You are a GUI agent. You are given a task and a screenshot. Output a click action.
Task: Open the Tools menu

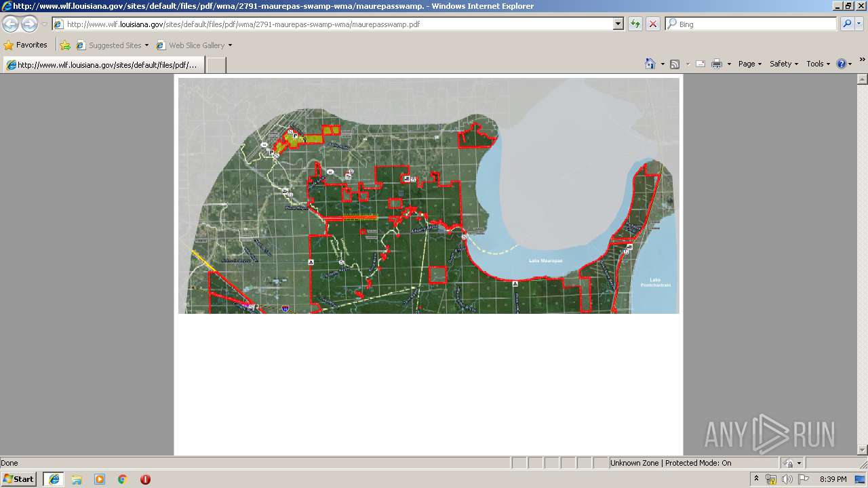coord(818,64)
